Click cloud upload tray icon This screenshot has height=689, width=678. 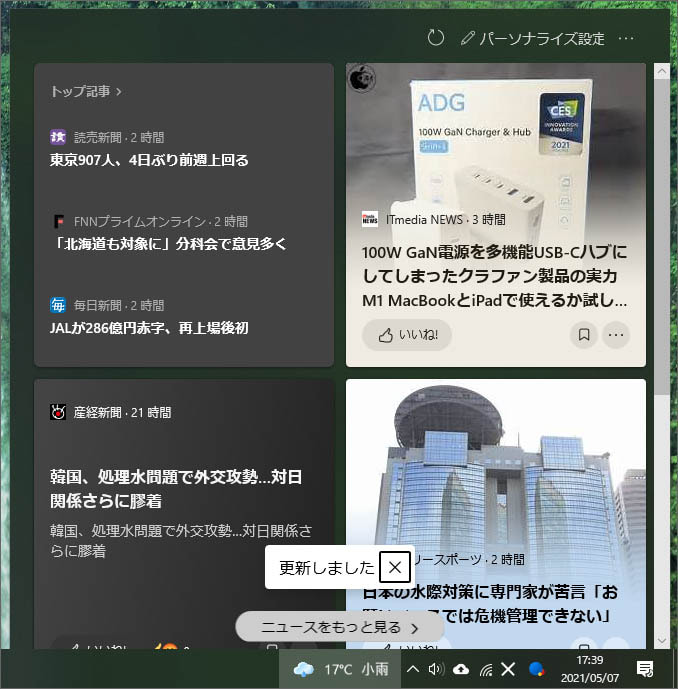click(460, 669)
